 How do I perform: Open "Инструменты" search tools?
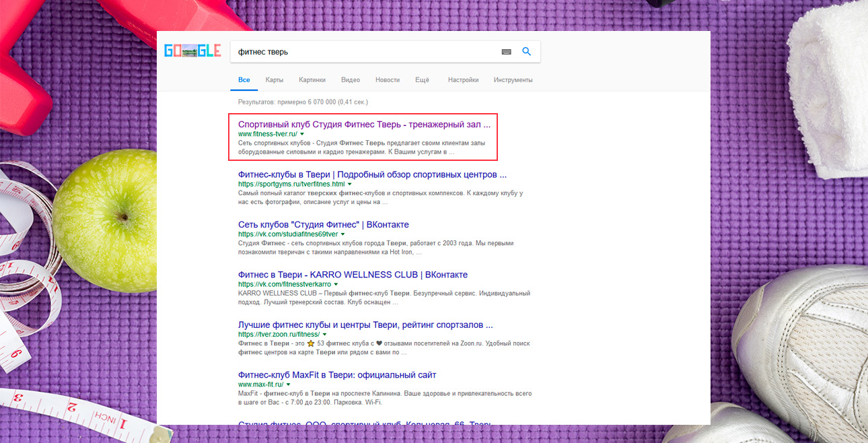513,80
